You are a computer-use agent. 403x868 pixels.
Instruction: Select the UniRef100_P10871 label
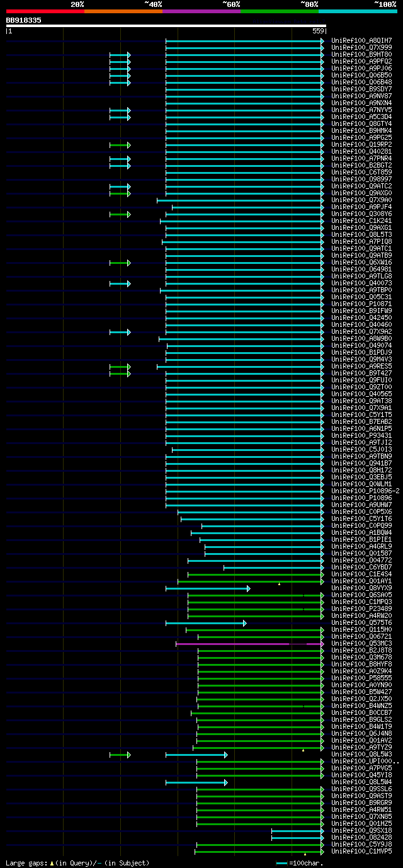[x=362, y=304]
